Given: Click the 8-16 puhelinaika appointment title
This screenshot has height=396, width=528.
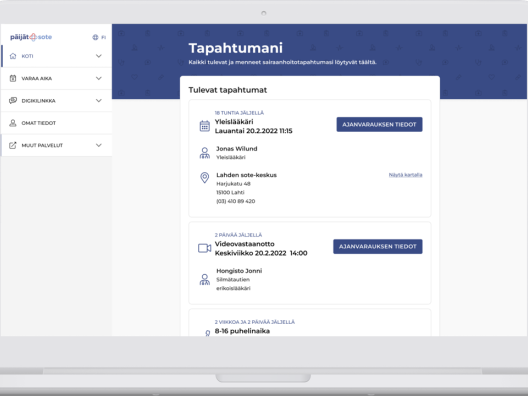Looking at the screenshot, I should tap(242, 331).
